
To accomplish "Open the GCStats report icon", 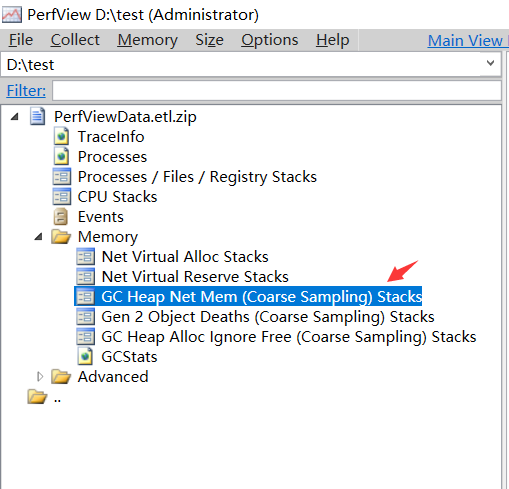I will coord(85,356).
